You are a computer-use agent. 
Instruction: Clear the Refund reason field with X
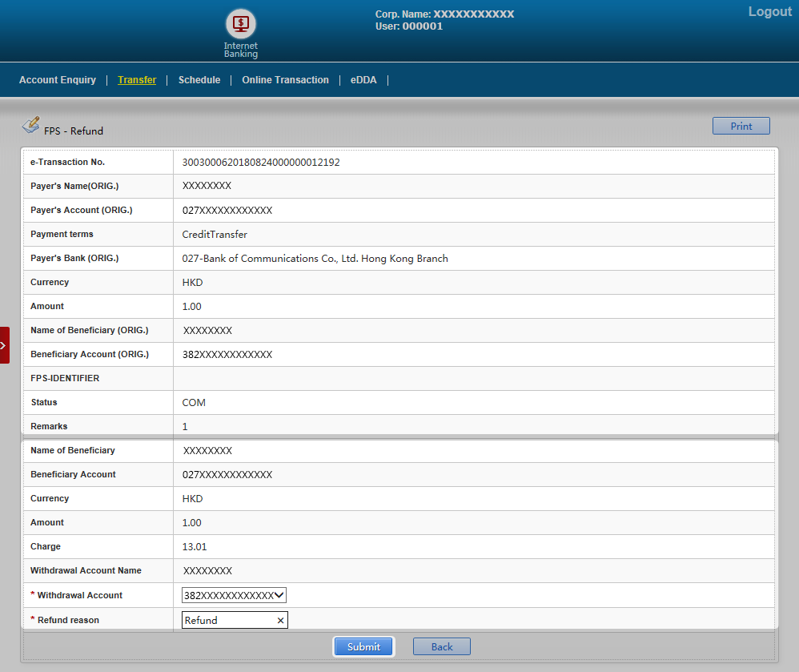tap(280, 621)
